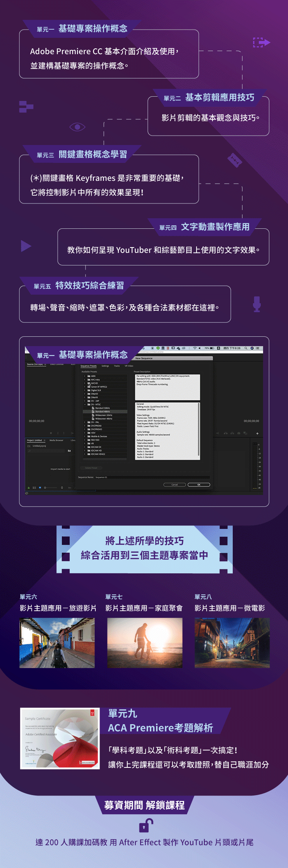Select the XDCAM EX folder row

coord(105,447)
